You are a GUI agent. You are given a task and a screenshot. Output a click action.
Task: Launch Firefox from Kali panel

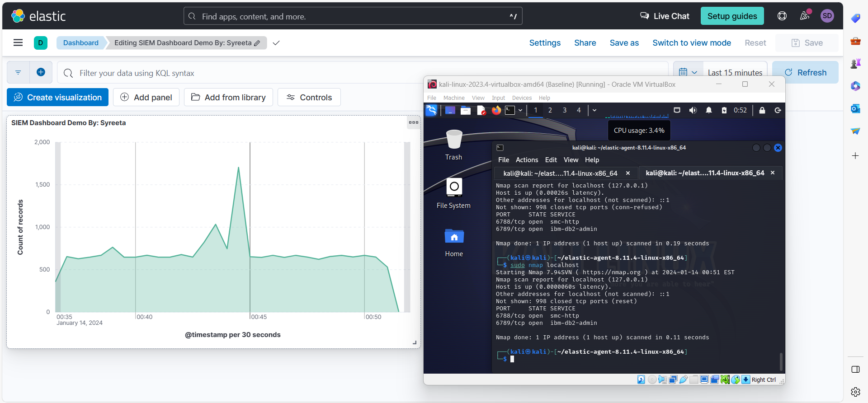[496, 110]
